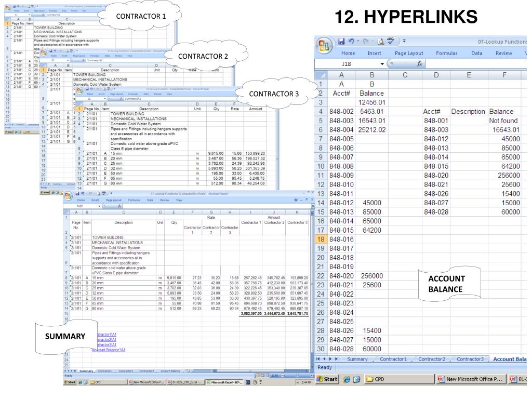
Task: Open Office button in Summary window
Action: (68, 196)
